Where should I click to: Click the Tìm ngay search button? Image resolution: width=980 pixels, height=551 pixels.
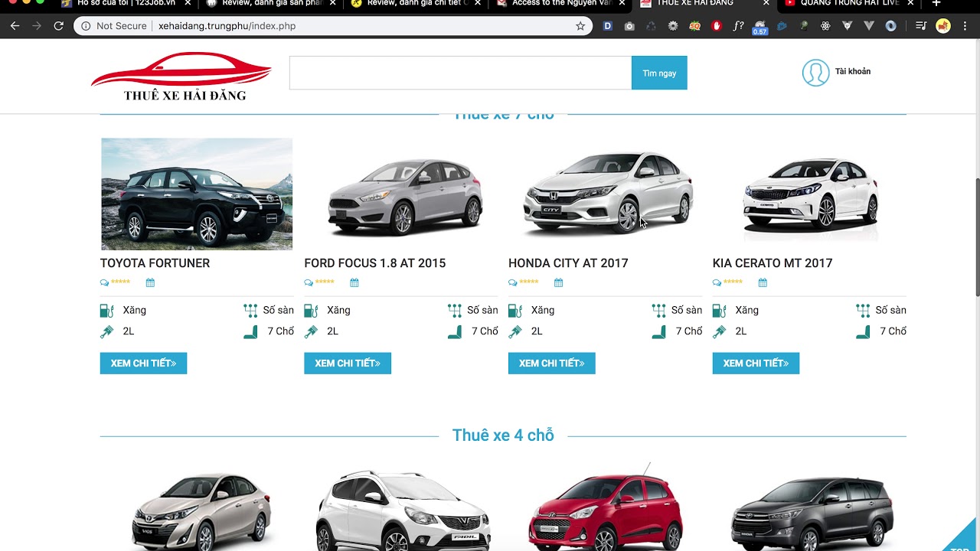(659, 73)
